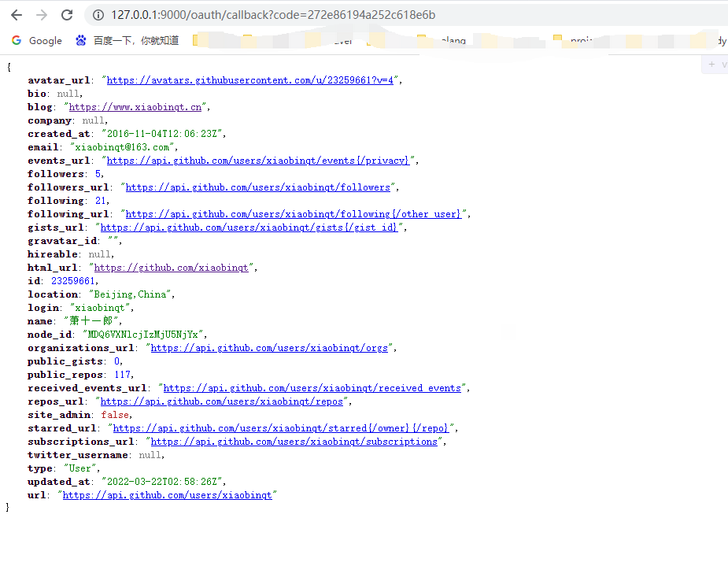Click the gravatar_id key

pyautogui.click(x=62, y=241)
